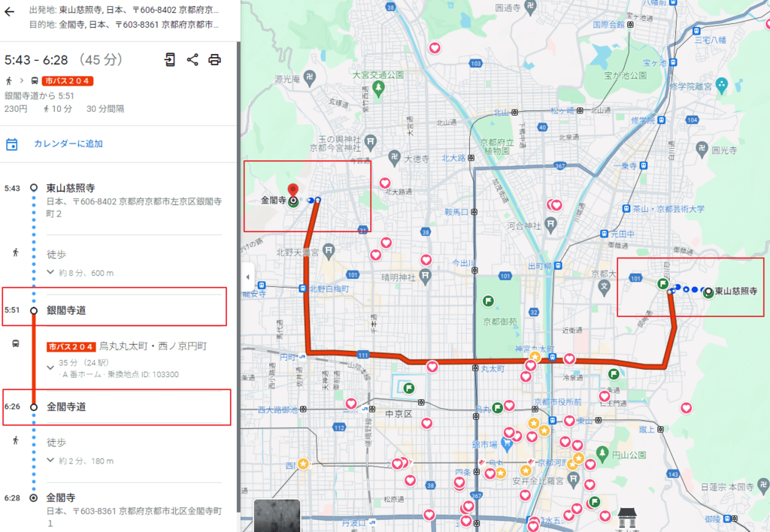Click 出町柳 station icon
The width and height of the screenshot is (770, 532).
point(558,266)
